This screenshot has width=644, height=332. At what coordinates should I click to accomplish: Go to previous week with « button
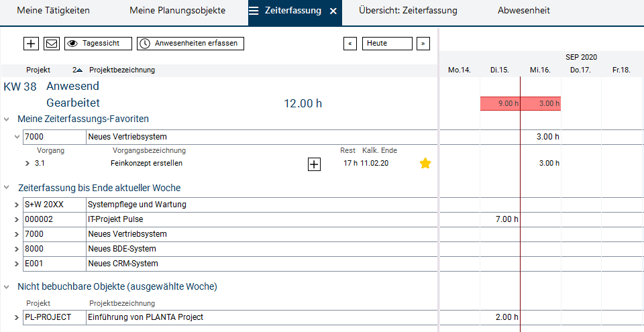350,44
